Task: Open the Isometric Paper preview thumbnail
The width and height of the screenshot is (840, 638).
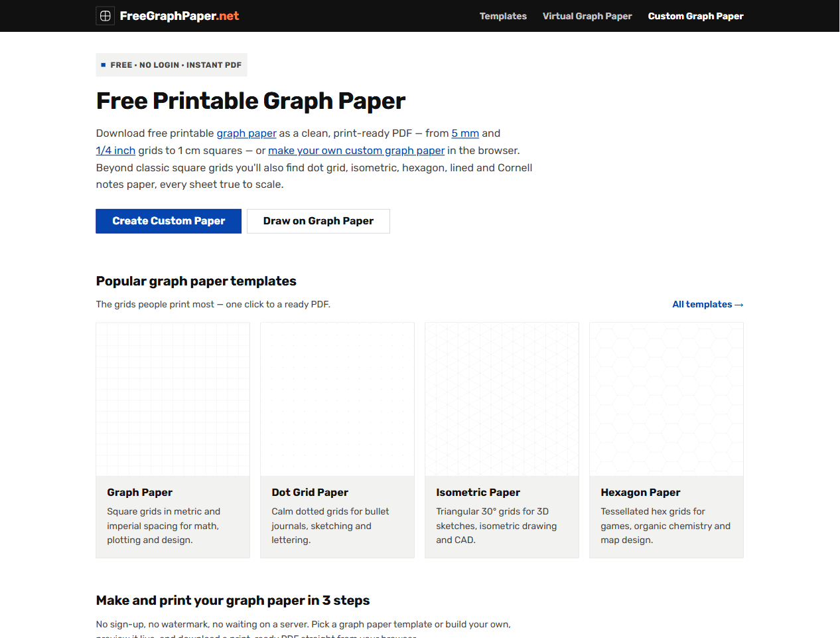Action: (502, 399)
